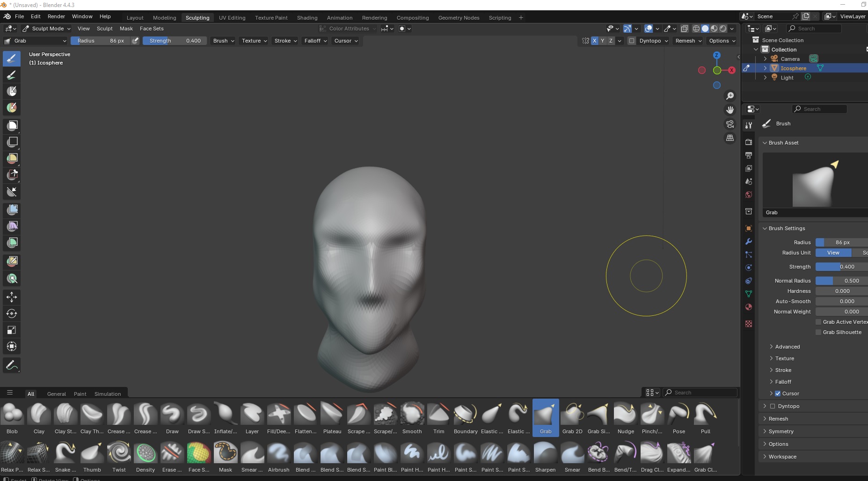
Task: Open the Remesh dropdown in header
Action: point(688,41)
